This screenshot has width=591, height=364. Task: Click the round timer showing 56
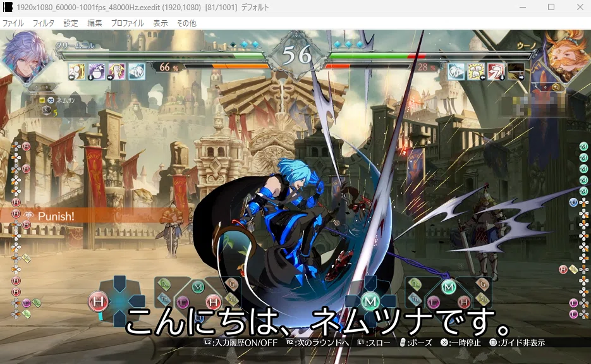[296, 56]
